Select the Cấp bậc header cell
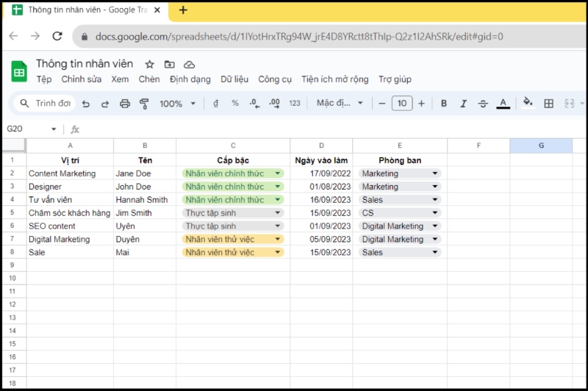 (233, 160)
